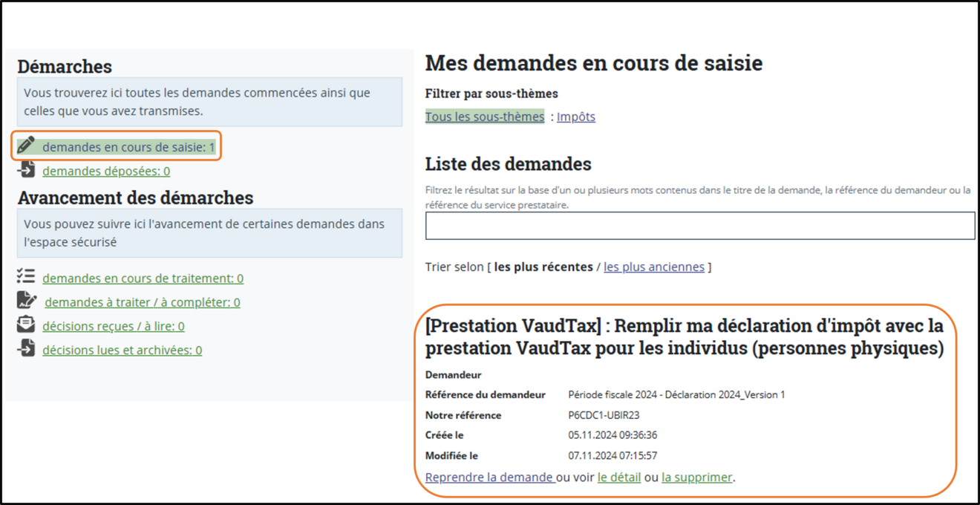This screenshot has height=505, width=980.
Task: Click the pencil icon for requests being entered
Action: click(x=26, y=146)
